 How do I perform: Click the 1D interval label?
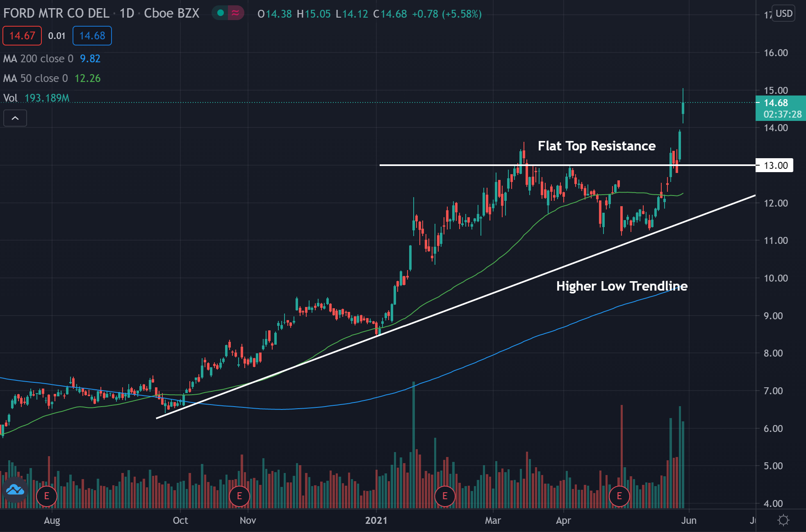coord(127,14)
